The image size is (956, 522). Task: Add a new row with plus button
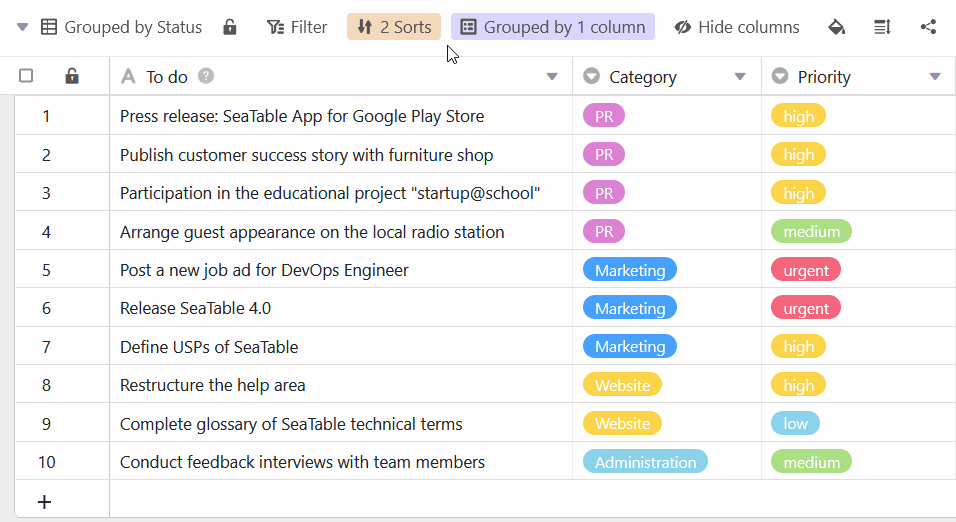(44, 501)
